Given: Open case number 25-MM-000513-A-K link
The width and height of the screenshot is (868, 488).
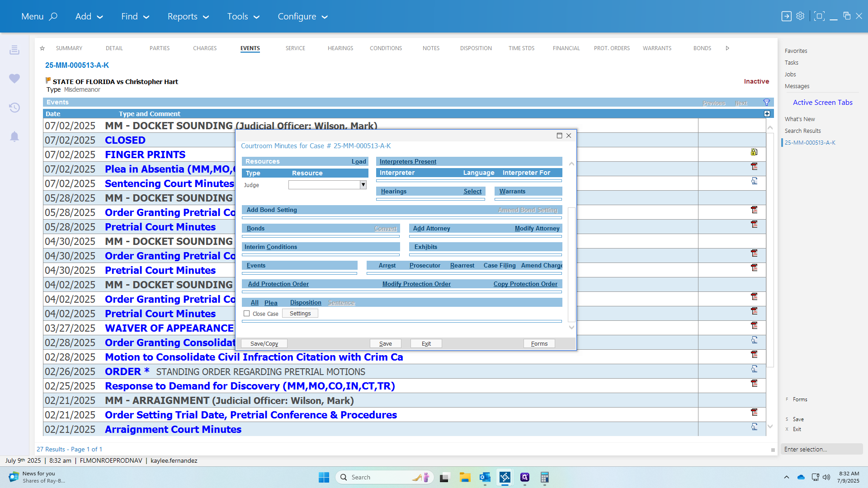Looking at the screenshot, I should pyautogui.click(x=77, y=65).
